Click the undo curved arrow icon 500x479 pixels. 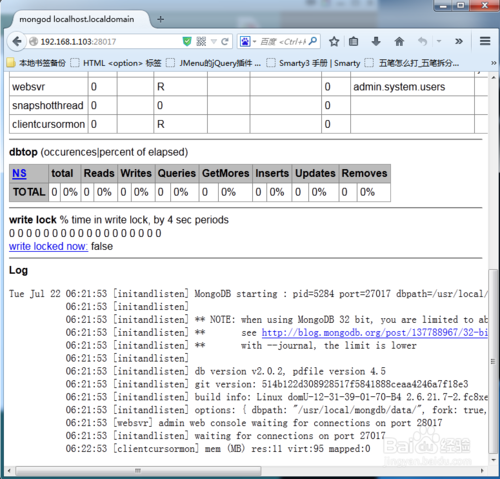(422, 42)
